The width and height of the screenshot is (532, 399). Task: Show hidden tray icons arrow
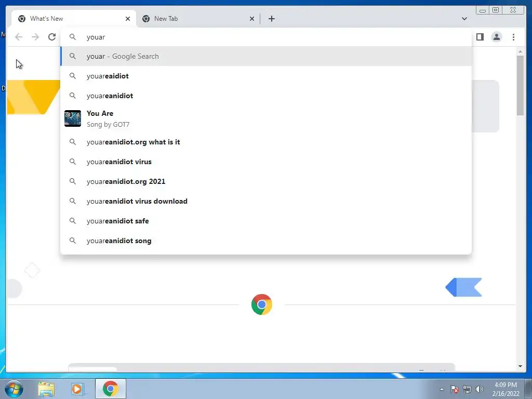(442, 389)
